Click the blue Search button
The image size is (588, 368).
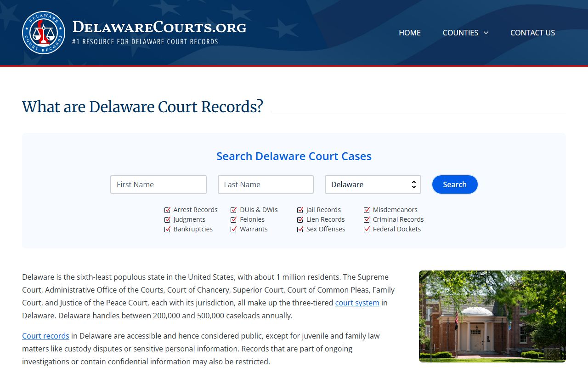(x=455, y=184)
